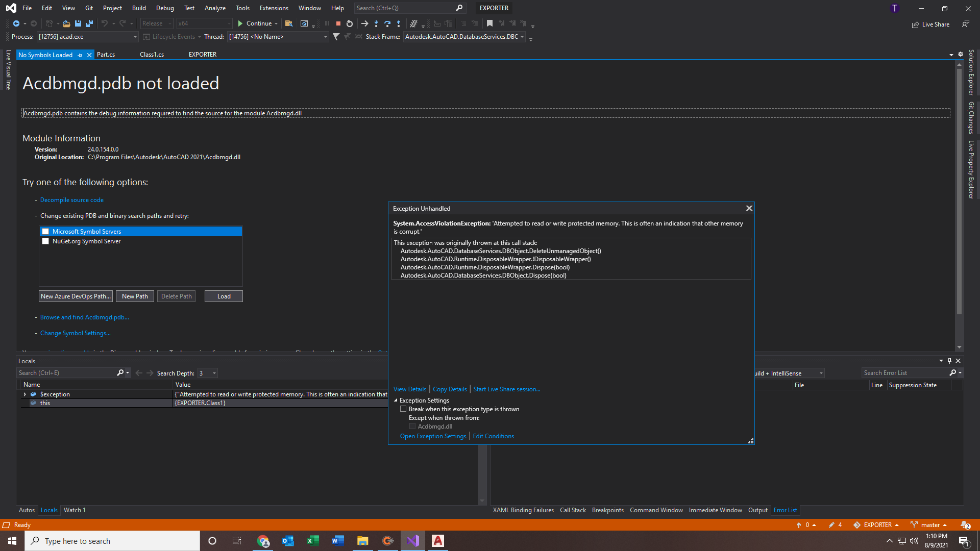980x551 pixels.
Task: Toggle the bookmark icon in the toolbar
Action: coord(489,23)
